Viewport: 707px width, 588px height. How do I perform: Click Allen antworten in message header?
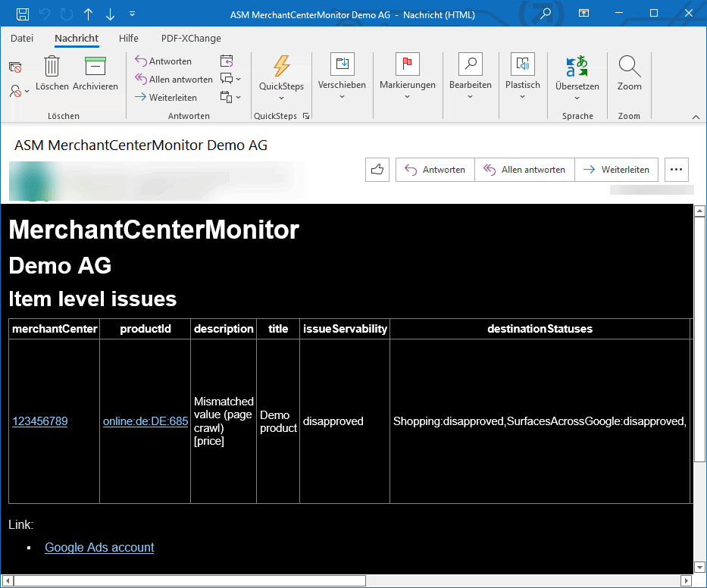point(524,170)
